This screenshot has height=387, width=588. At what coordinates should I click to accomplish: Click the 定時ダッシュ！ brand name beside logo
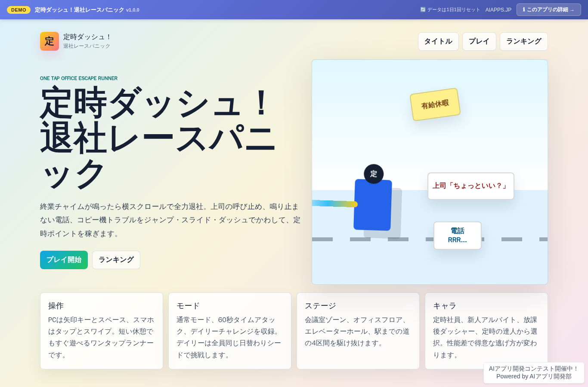(87, 37)
